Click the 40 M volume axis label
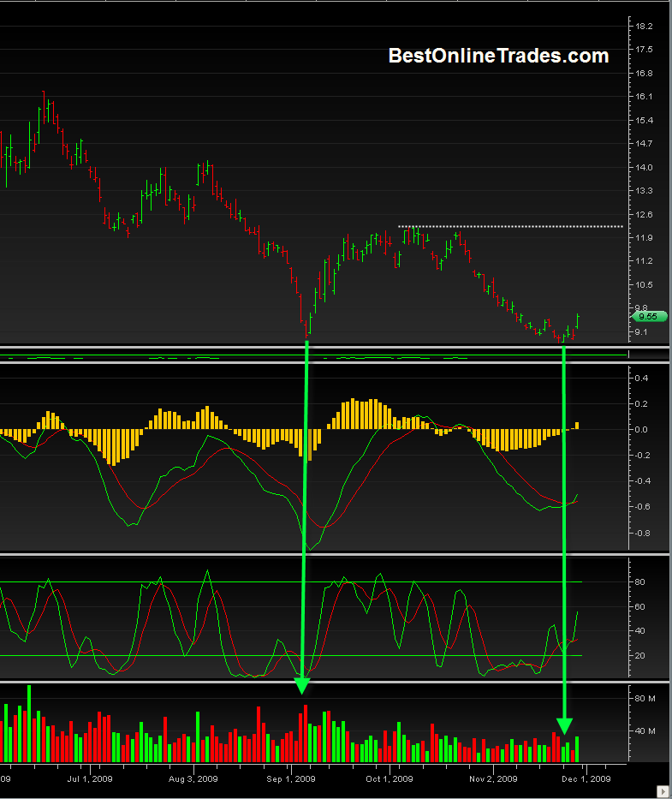 (645, 730)
